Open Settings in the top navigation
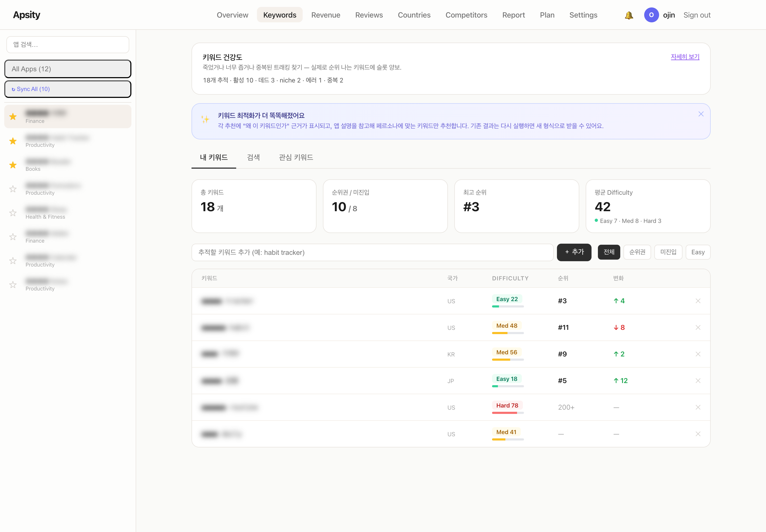This screenshot has width=766, height=532. [583, 15]
